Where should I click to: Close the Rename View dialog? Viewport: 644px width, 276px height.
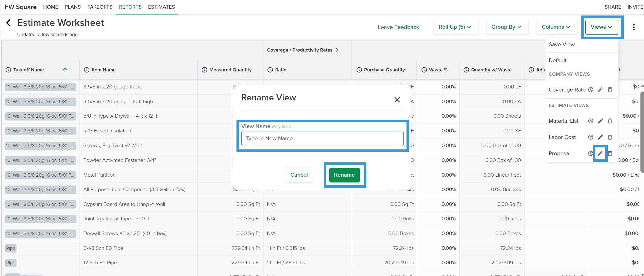pos(397,100)
